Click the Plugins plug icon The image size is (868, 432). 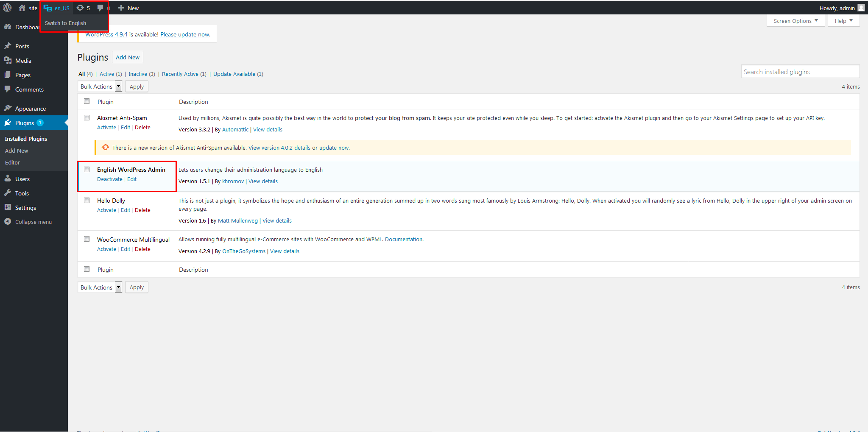tap(8, 123)
